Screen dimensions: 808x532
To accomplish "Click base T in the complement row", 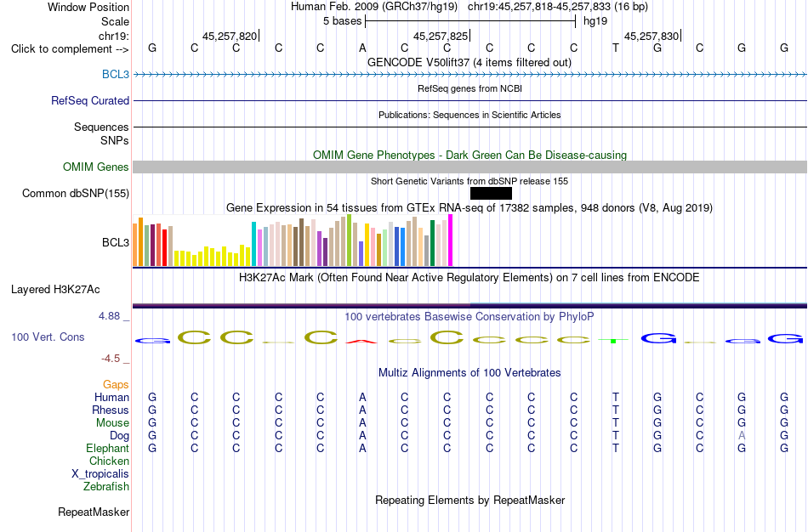I will [615, 48].
